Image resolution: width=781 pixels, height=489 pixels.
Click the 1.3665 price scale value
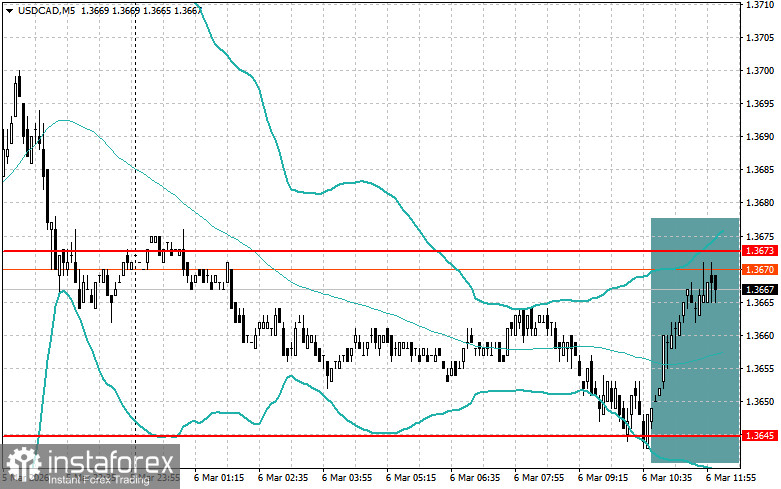[760, 302]
